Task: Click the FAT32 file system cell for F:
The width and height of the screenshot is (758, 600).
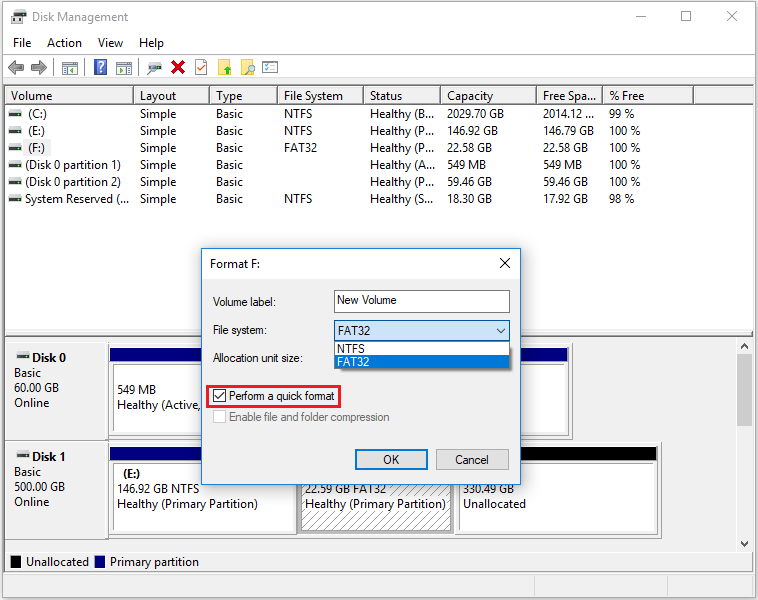Action: pyautogui.click(x=300, y=148)
